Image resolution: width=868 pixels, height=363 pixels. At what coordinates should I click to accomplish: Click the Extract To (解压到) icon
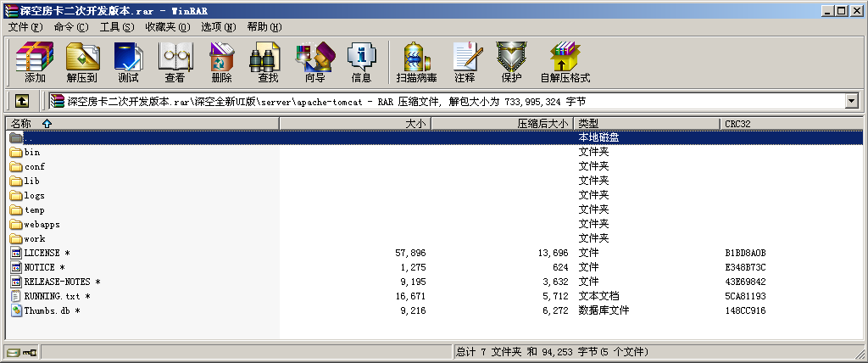click(82, 62)
